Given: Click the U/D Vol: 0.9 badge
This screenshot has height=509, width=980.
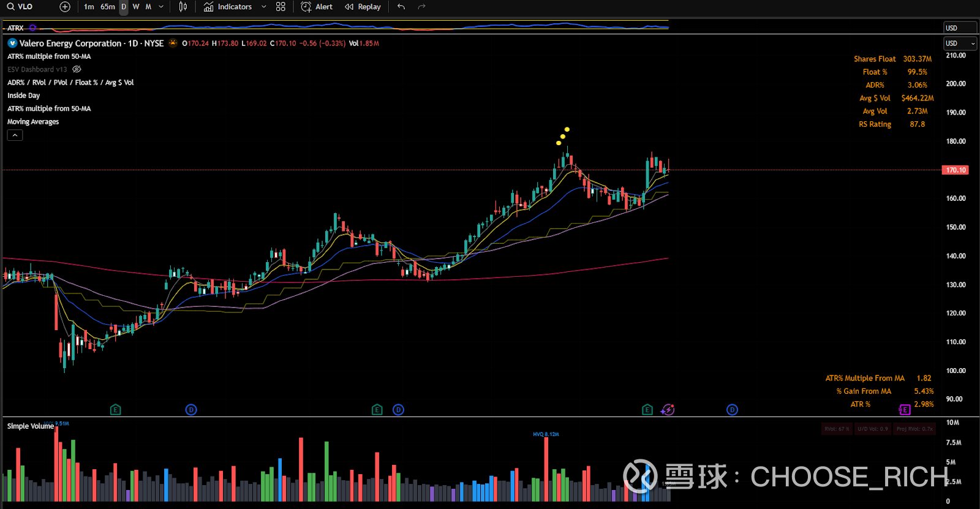Looking at the screenshot, I should [872, 429].
